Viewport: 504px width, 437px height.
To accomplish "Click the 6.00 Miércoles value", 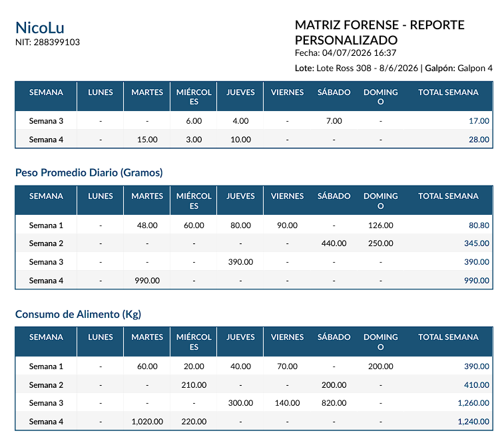I will tap(194, 121).
